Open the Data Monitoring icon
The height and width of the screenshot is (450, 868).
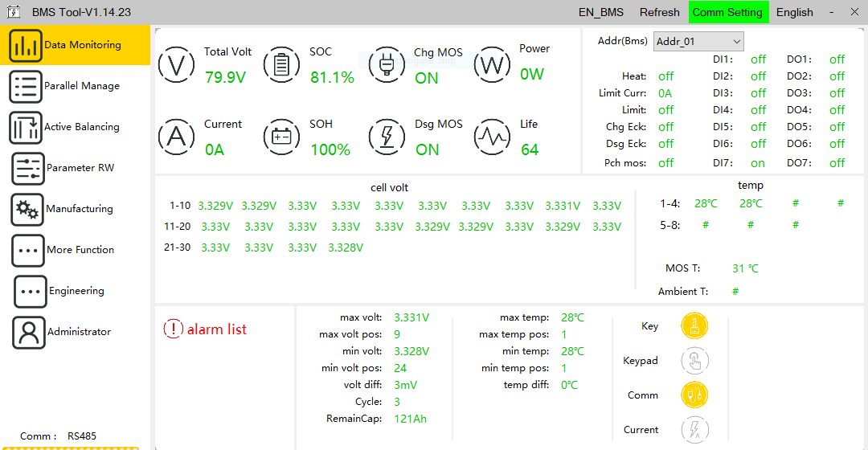click(26, 45)
